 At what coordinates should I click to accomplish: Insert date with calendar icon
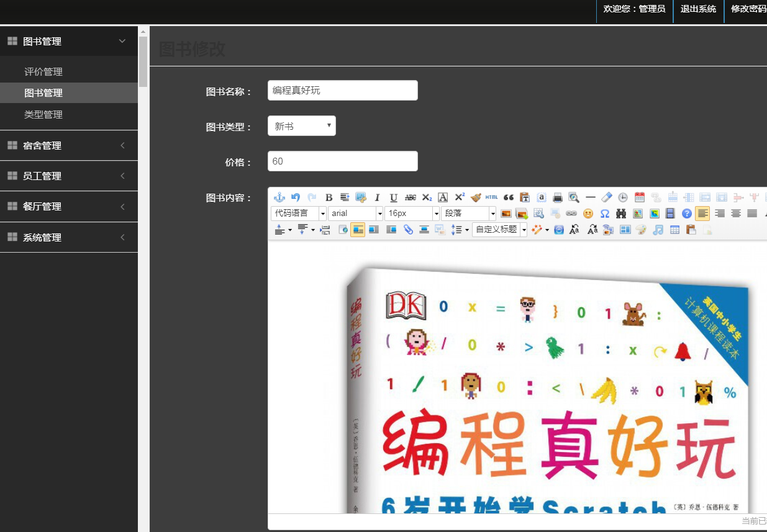[640, 197]
